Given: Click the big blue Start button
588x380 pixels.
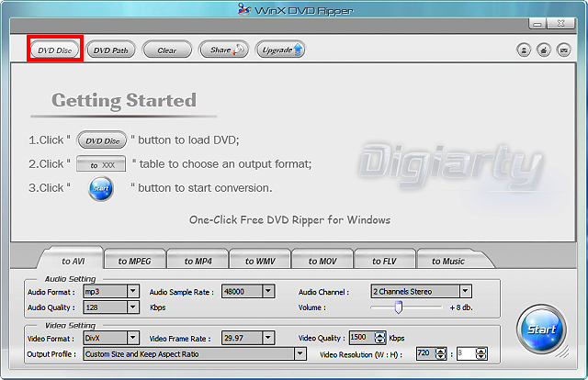Looking at the screenshot, I should coord(541,330).
